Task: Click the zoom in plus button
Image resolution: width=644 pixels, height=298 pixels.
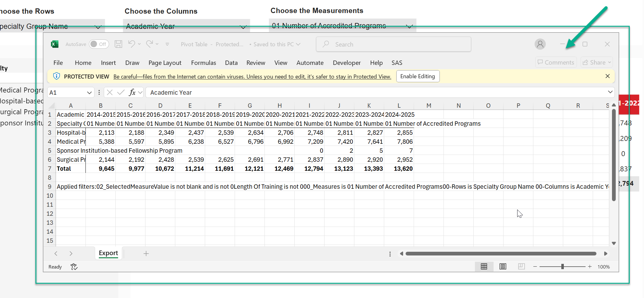Action: click(590, 267)
